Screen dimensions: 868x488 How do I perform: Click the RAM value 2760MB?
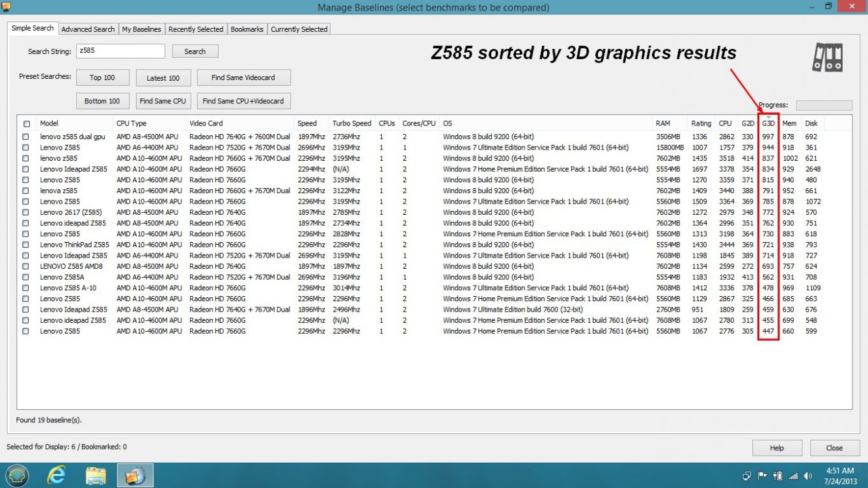(x=668, y=310)
